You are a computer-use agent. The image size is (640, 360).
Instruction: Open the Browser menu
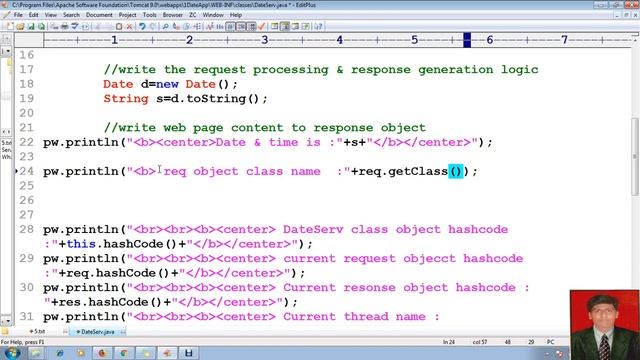pos(173,15)
